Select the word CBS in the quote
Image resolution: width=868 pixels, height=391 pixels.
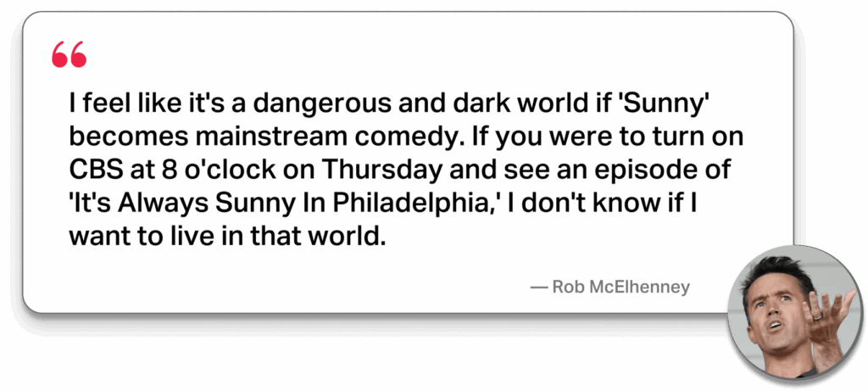[95, 170]
